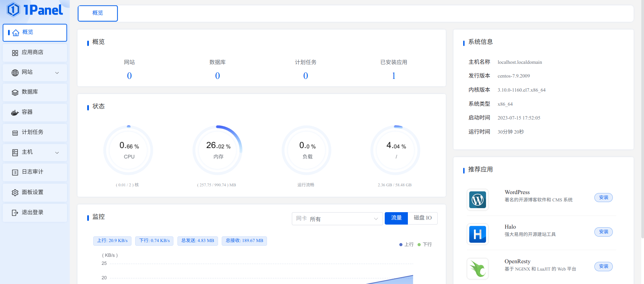Click the WordPress app icon
The height and width of the screenshot is (284, 644).
point(478,200)
